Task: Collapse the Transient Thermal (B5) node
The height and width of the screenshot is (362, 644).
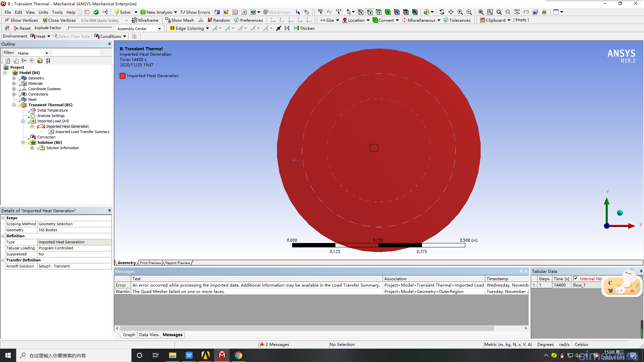Action: point(14,105)
